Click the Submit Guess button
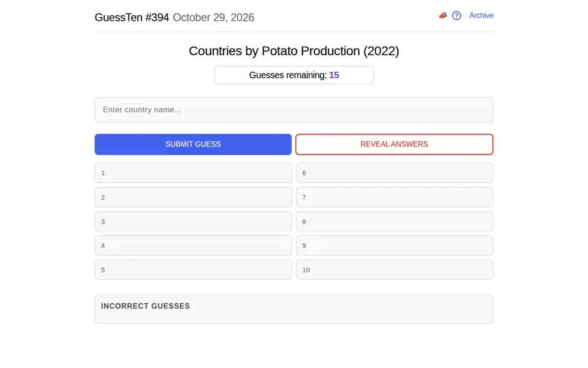The height and width of the screenshot is (368, 588). (193, 144)
